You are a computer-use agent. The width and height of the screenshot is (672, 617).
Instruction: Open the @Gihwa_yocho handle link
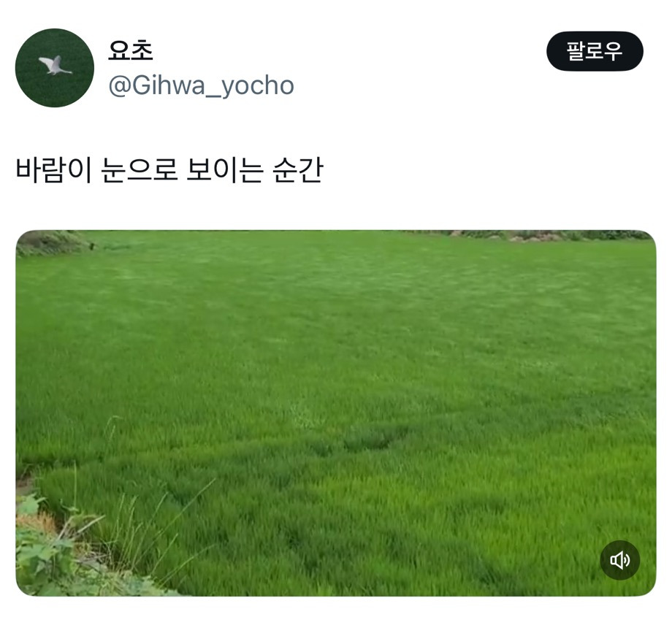[201, 85]
